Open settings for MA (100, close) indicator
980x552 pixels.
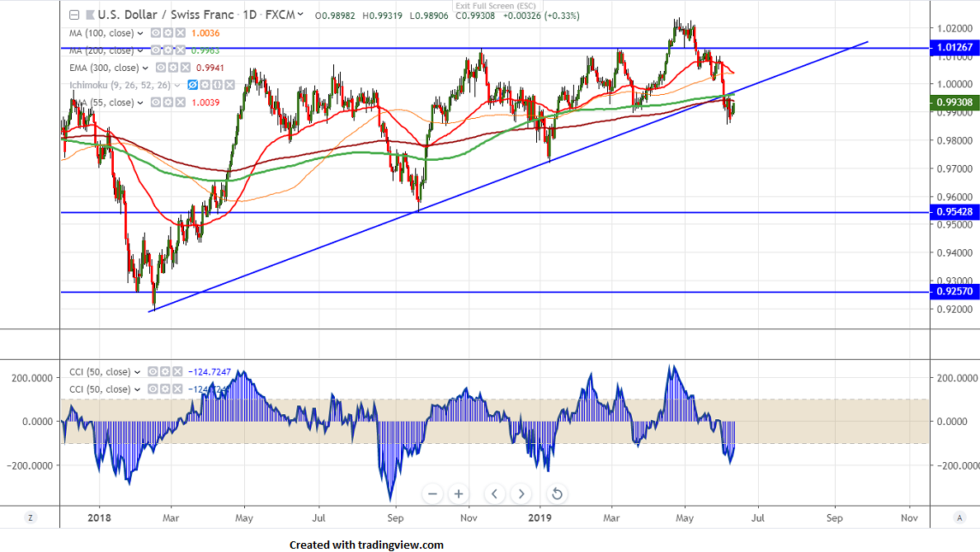169,33
